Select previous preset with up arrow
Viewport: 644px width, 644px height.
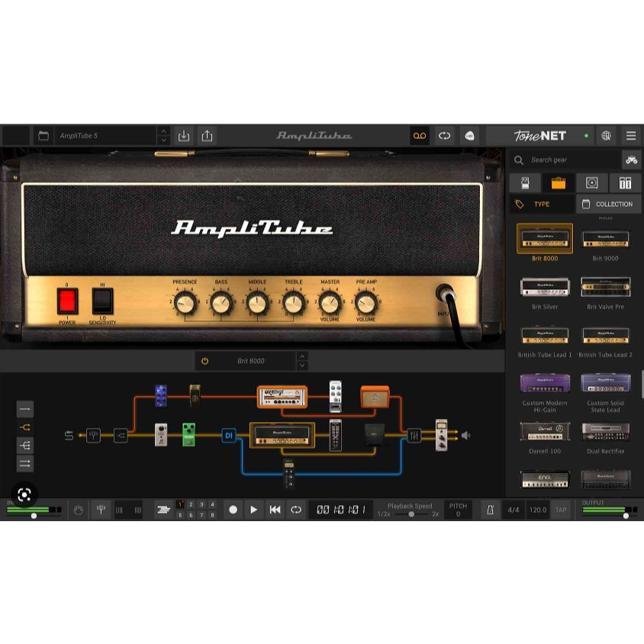tap(163, 131)
